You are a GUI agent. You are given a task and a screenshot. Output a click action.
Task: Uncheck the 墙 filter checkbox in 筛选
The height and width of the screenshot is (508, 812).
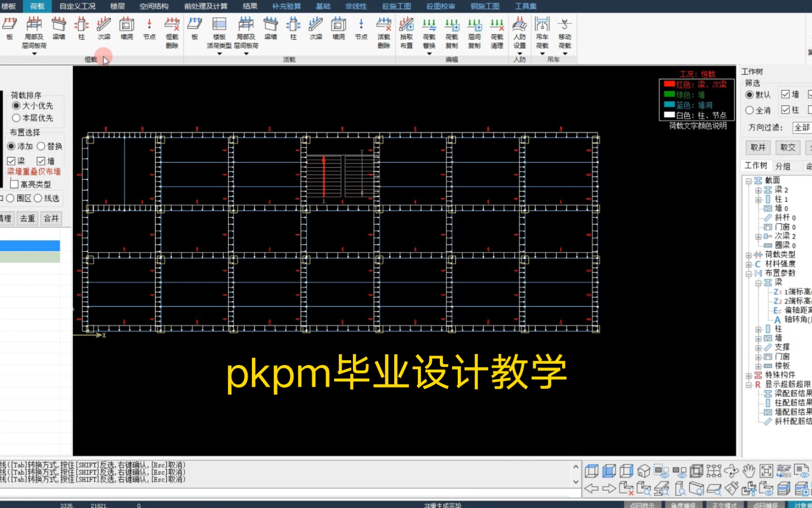tap(784, 94)
